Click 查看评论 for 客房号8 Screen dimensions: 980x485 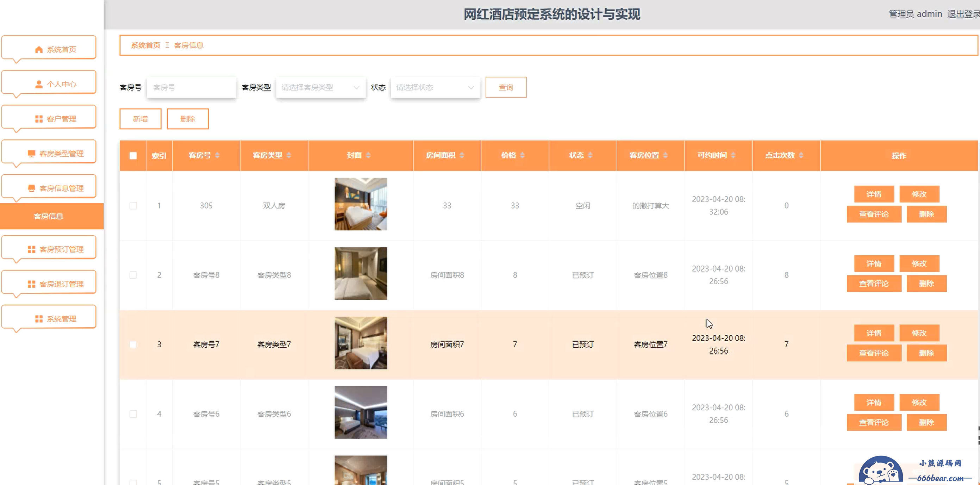pos(874,284)
